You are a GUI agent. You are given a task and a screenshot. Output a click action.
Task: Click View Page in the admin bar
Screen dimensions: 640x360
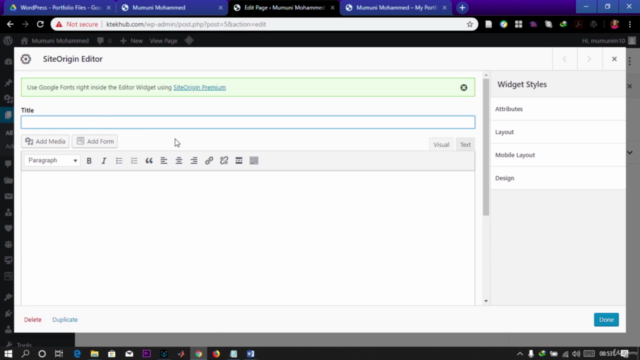click(x=163, y=41)
